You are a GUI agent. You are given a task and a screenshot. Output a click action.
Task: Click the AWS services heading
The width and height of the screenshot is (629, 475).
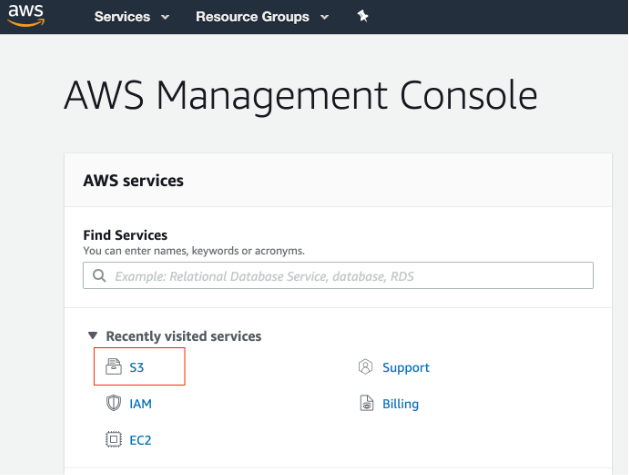tap(133, 181)
